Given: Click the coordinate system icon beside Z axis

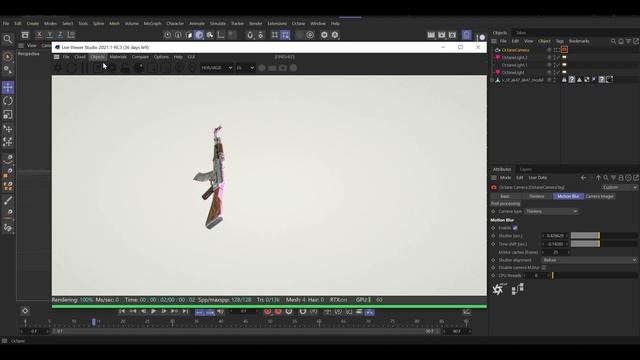Looking at the screenshot, I should tap(71, 35).
